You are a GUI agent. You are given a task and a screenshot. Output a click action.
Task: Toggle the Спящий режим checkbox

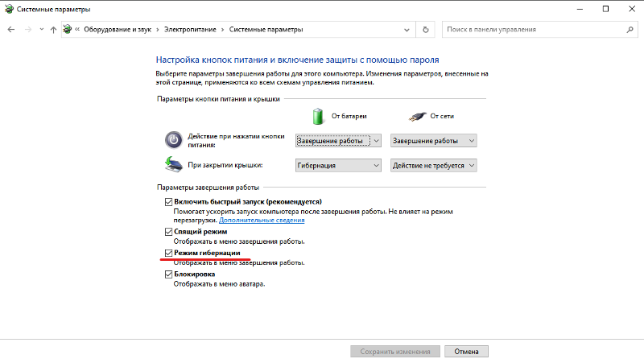(168, 232)
